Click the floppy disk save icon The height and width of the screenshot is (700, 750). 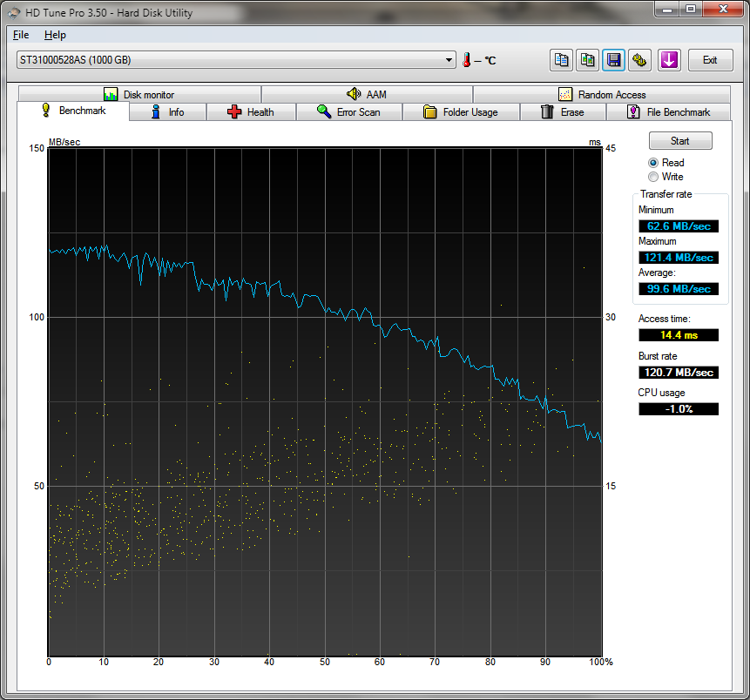[614, 60]
